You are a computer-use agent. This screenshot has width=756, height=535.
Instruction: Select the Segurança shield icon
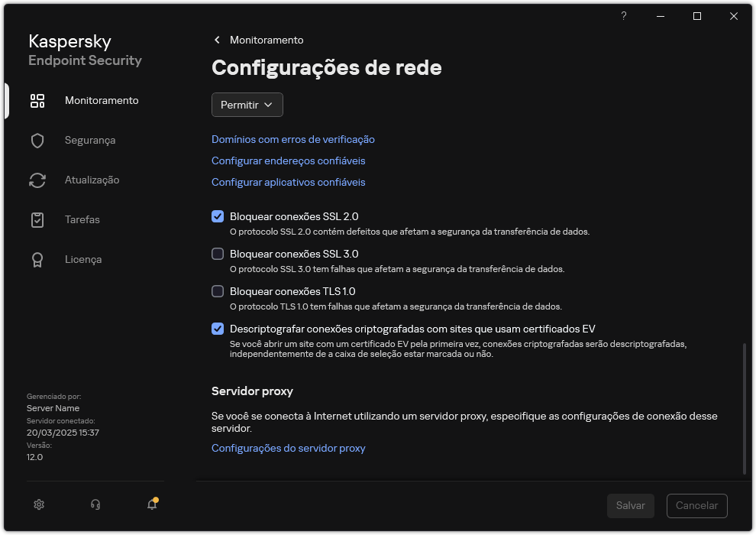pos(37,140)
